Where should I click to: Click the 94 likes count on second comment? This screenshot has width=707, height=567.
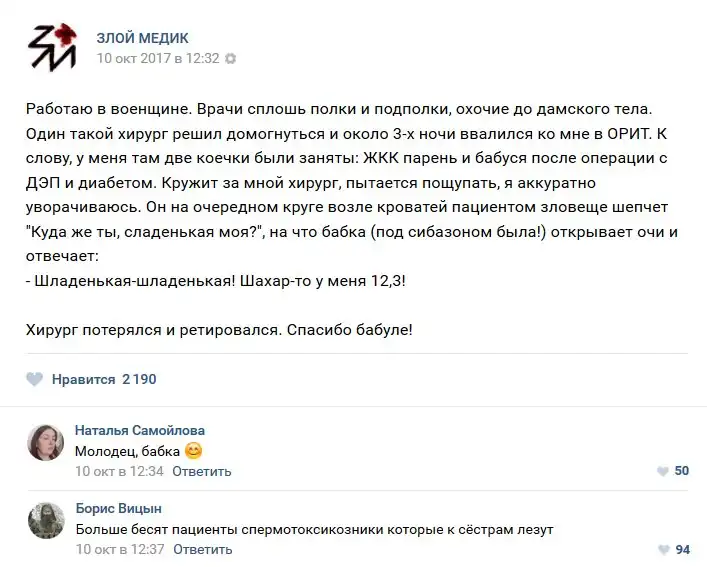coord(682,549)
